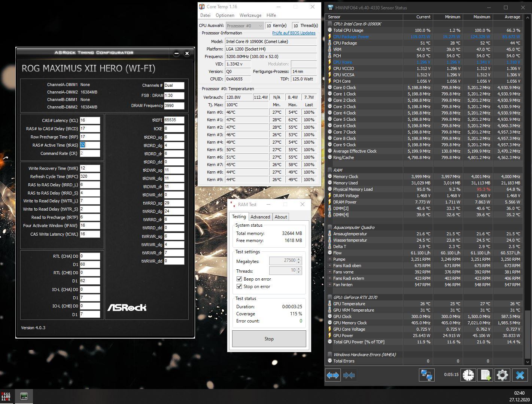This screenshot has height=404, width=532.
Task: Click the Current column header in HWiNFO
Action: pyautogui.click(x=418, y=17)
